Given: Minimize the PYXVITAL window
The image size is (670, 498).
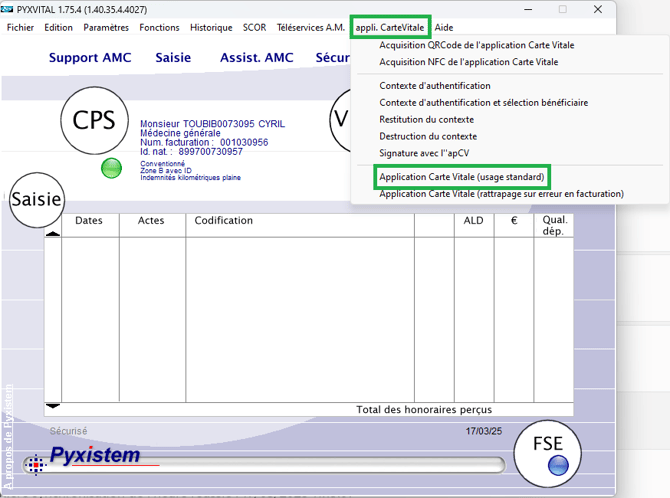Looking at the screenshot, I should click(528, 9).
